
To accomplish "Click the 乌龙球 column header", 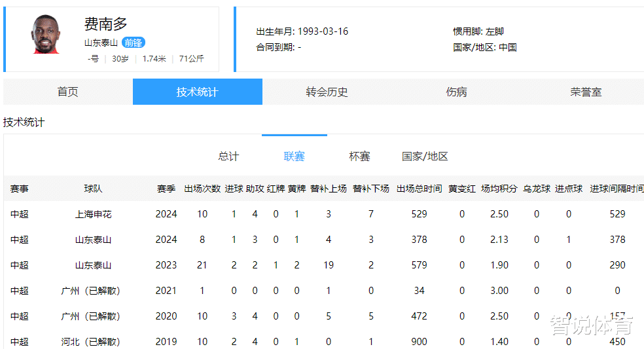I will click(x=537, y=189).
